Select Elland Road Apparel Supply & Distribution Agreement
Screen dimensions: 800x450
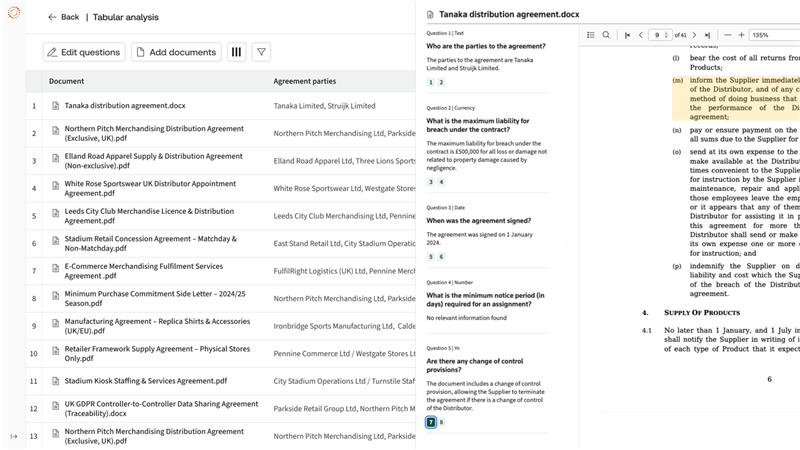[154, 161]
